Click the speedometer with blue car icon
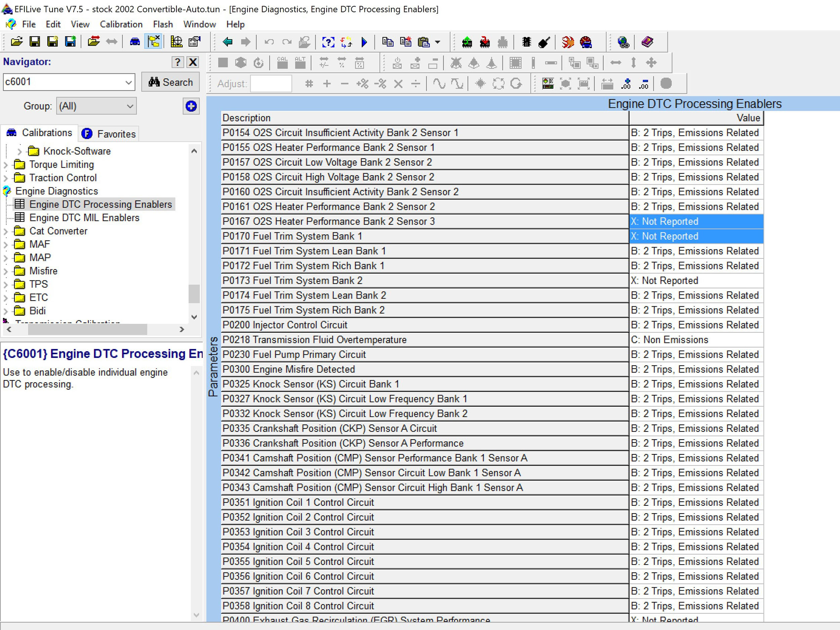Screen dimensions: 840x630 (586, 42)
